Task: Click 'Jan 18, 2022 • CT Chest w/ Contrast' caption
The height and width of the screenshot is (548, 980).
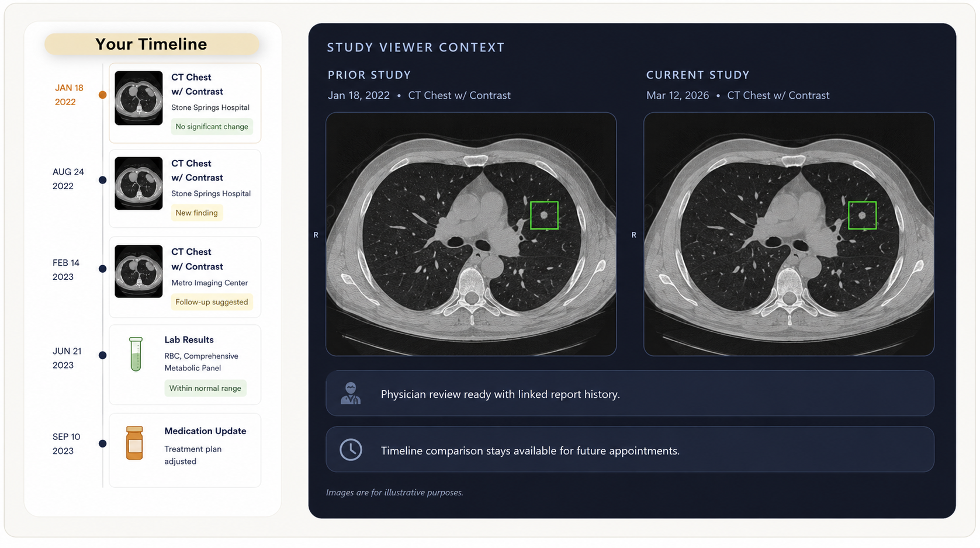Action: coord(419,95)
